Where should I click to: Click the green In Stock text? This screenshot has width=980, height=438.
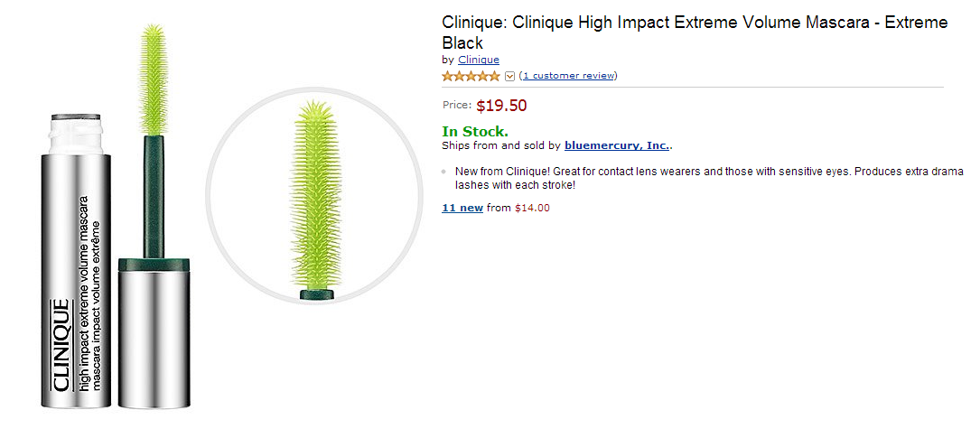pyautogui.click(x=474, y=132)
